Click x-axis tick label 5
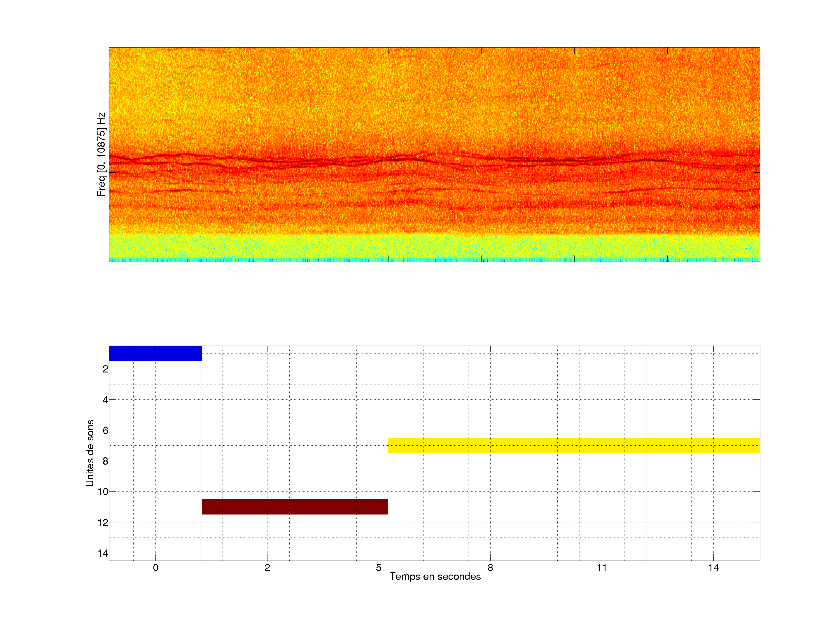 click(x=379, y=568)
